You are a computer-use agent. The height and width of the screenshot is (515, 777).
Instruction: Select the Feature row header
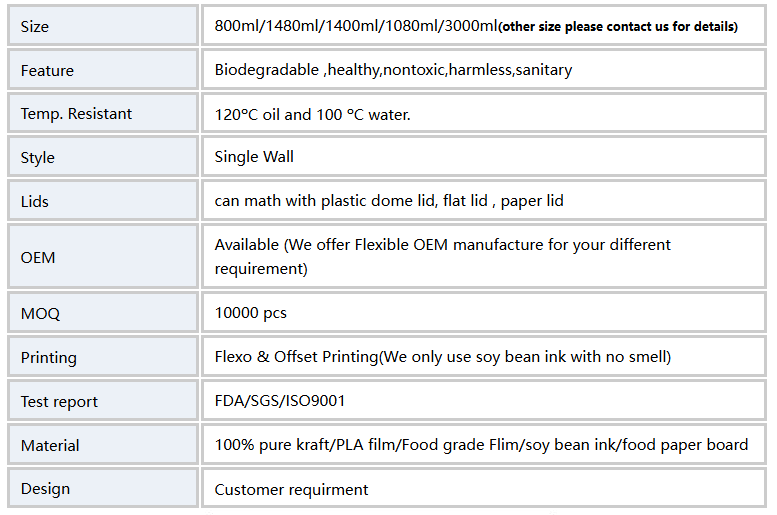103,70
